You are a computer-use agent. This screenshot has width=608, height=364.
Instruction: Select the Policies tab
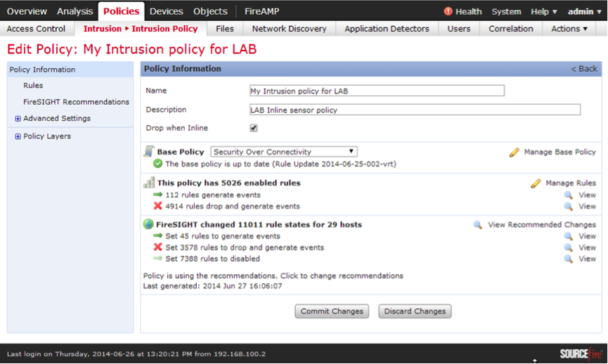tap(121, 11)
